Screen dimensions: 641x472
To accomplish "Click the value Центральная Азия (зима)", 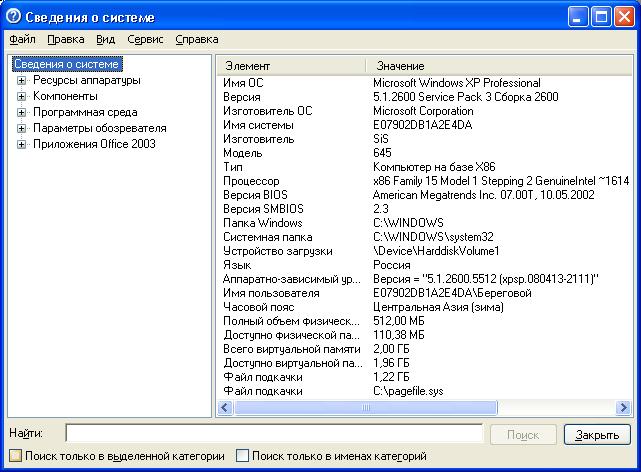I will click(x=438, y=307).
